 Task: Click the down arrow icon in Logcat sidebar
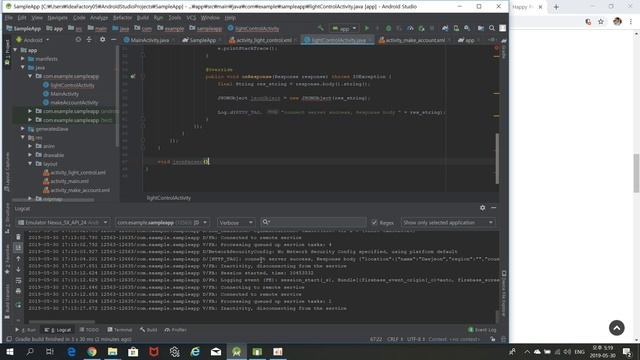point(18,269)
